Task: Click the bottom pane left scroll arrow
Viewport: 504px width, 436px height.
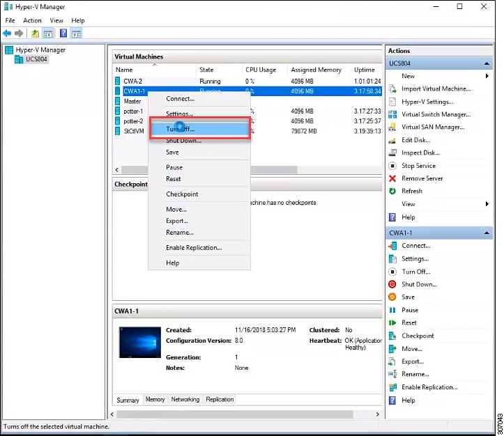Action: pos(112,414)
